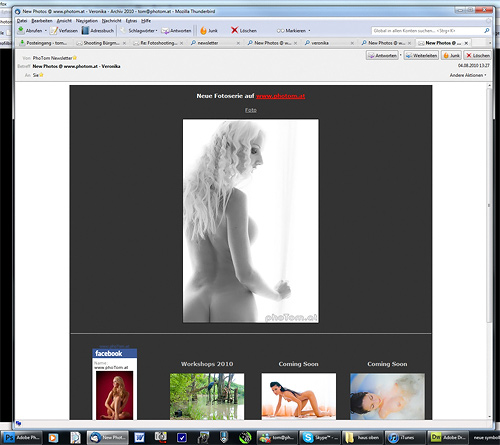
Task: Click the global search input field
Action: coord(427,31)
